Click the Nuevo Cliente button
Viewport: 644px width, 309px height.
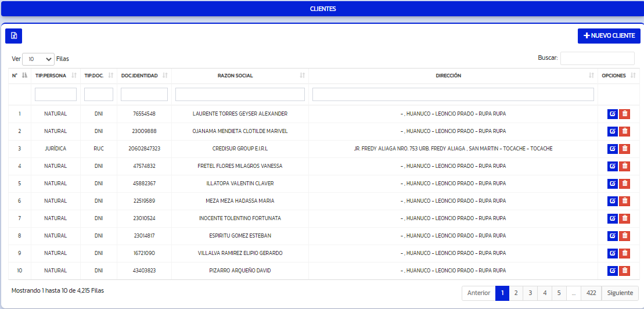[609, 36]
